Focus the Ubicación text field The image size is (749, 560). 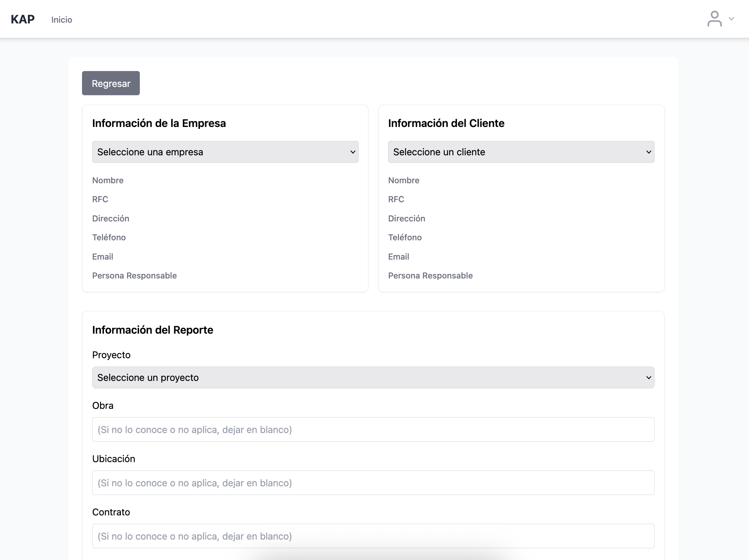click(373, 483)
